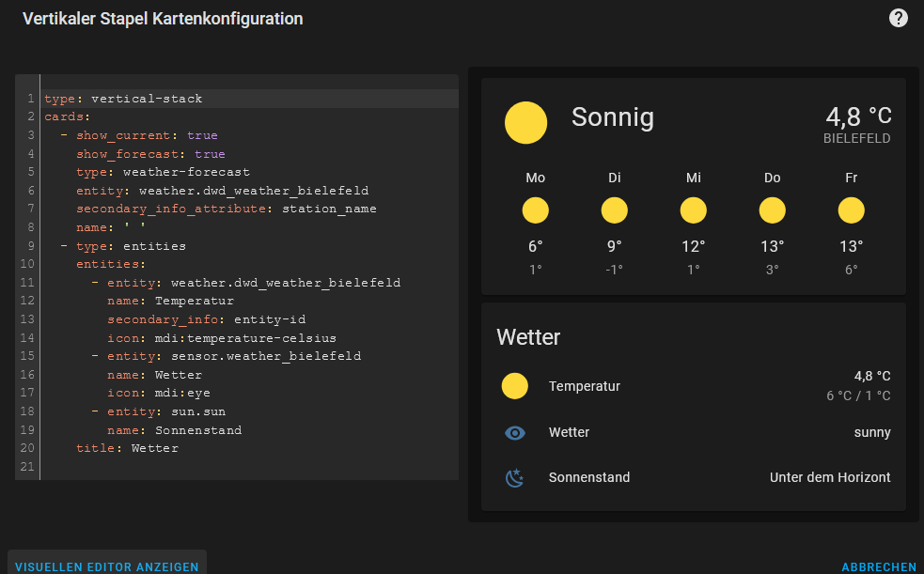The height and width of the screenshot is (574, 924).
Task: Click the moon icon beside Sonnenstand
Action: pyautogui.click(x=514, y=478)
